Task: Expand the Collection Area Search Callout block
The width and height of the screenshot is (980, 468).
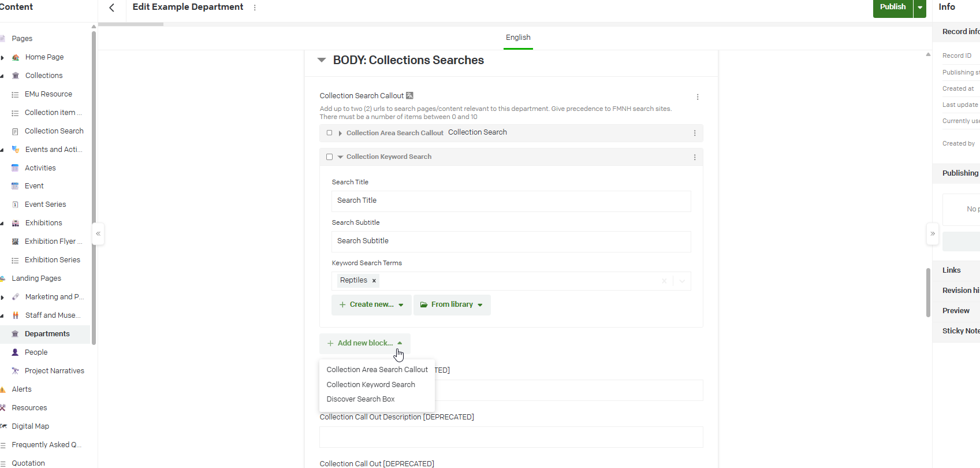Action: pyautogui.click(x=340, y=133)
